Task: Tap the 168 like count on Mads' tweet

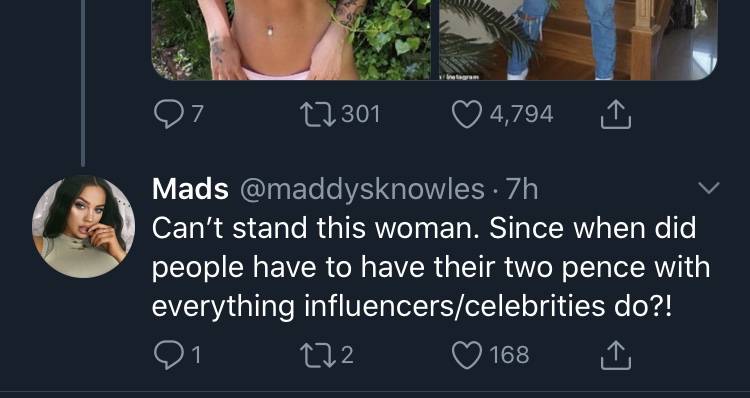Action: 509,355
